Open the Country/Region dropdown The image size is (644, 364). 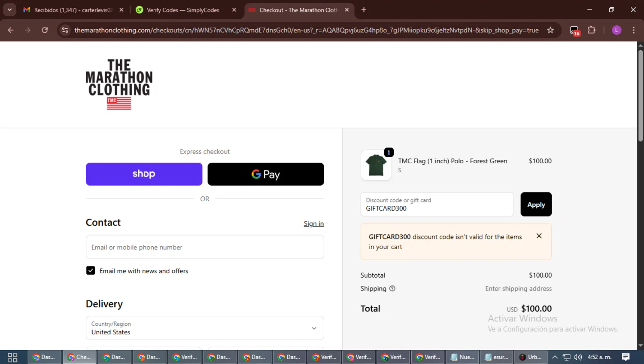coord(205,328)
